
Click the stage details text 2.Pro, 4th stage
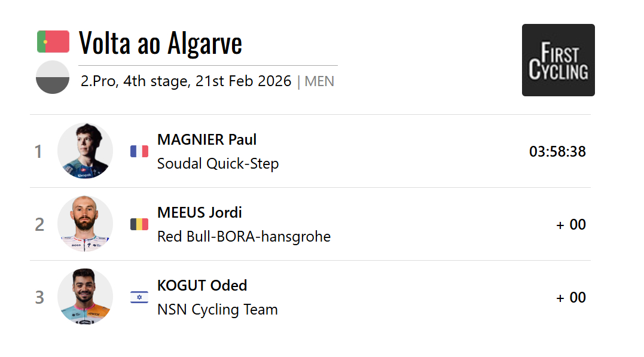click(186, 81)
